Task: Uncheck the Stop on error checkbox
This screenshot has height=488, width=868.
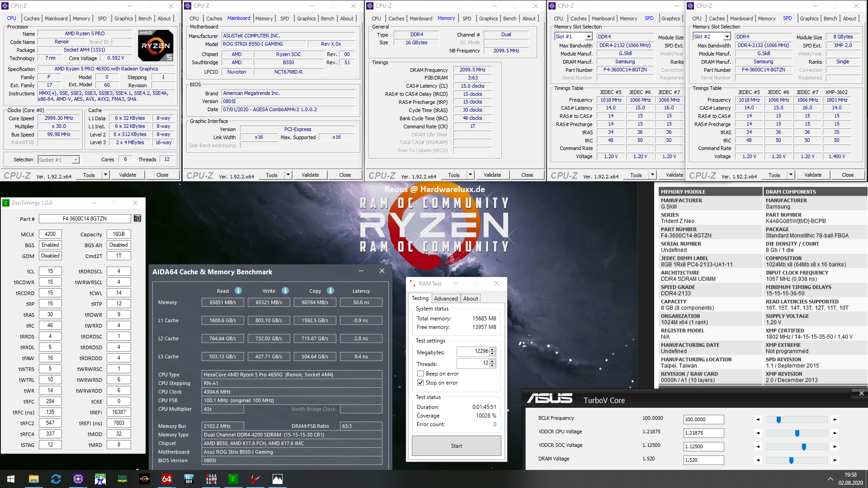Action: (420, 383)
